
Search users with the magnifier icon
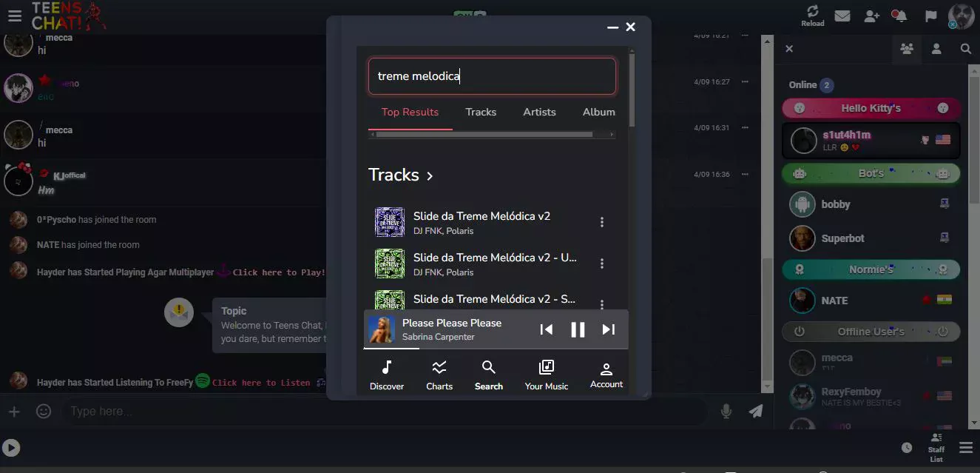[966, 49]
